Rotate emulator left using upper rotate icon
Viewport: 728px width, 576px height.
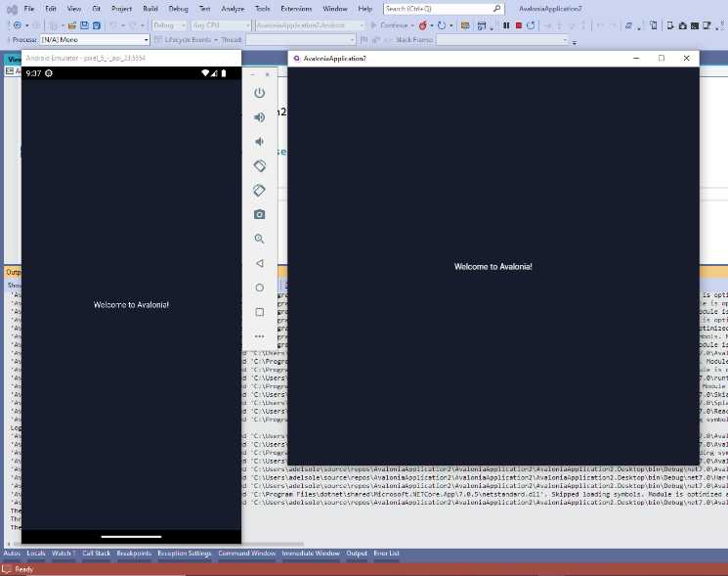[x=260, y=166]
